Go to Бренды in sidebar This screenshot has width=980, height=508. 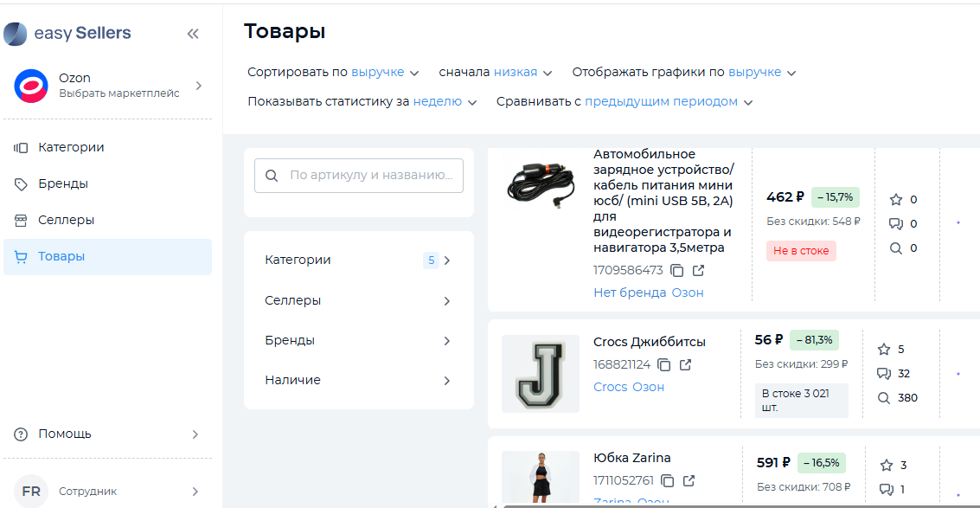[x=62, y=184]
